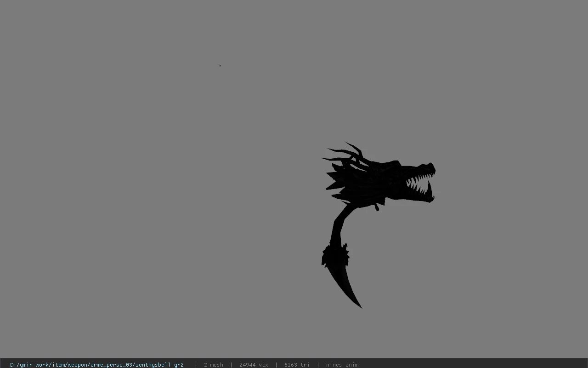Viewport: 588px width, 368px height.
Task: Select the thin shaft below the dragon head
Action: 339,224
